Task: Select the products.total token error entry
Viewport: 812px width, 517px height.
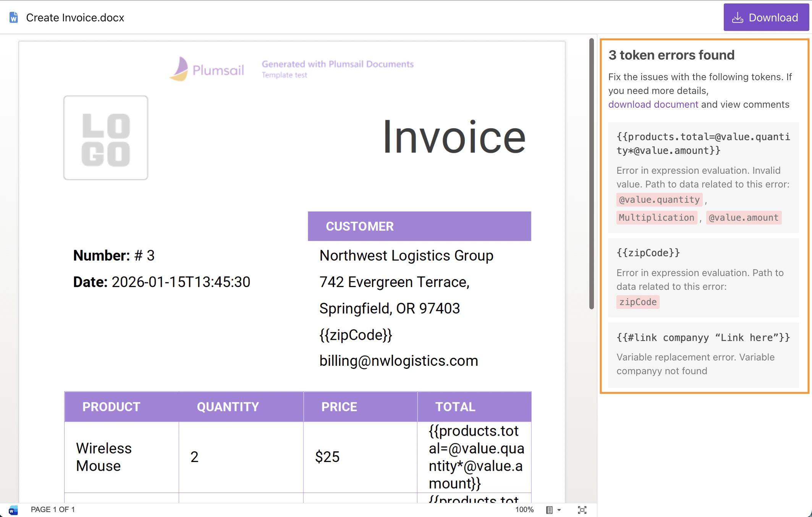Action: tap(703, 177)
